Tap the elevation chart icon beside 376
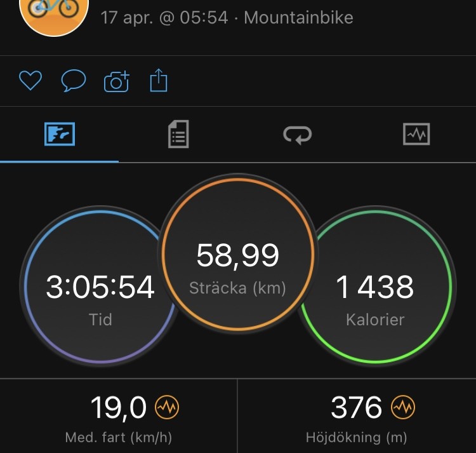 402,407
